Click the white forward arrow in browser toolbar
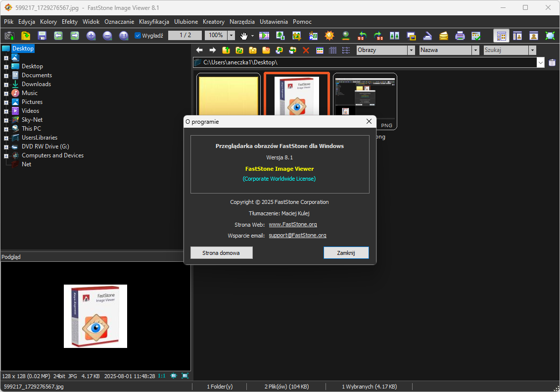 213,50
